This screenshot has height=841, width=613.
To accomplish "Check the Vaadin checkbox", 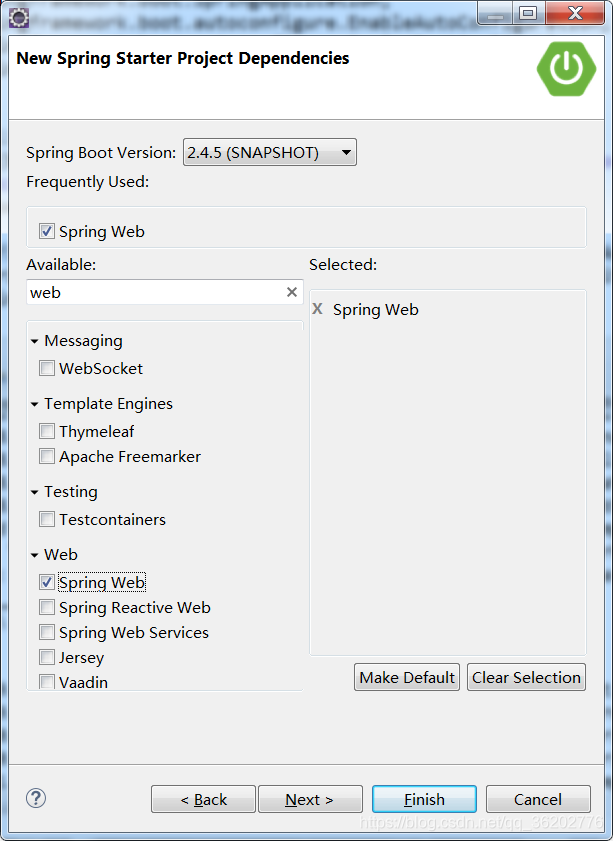I will click(x=47, y=682).
